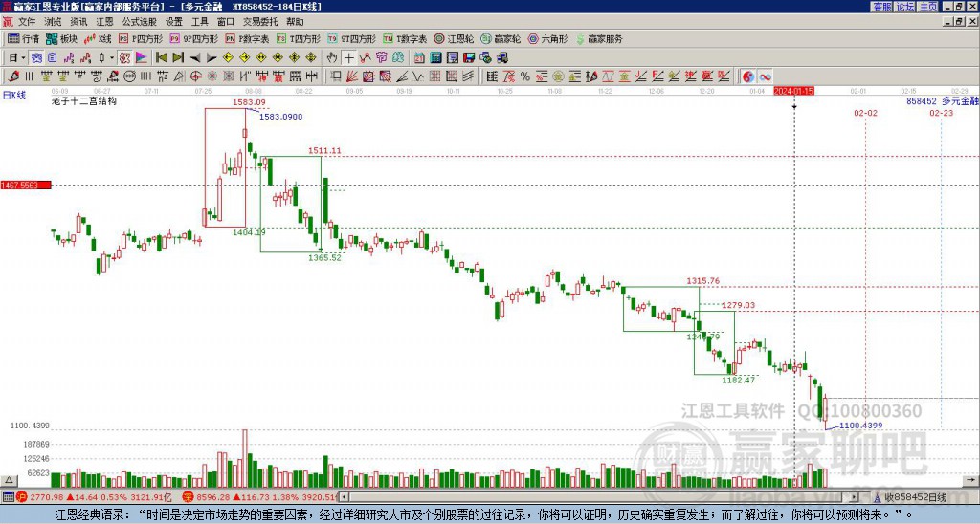The width and height of the screenshot is (980, 524).
Task: Click the up-arrow button at bottom-left of chart
Action: [9, 480]
